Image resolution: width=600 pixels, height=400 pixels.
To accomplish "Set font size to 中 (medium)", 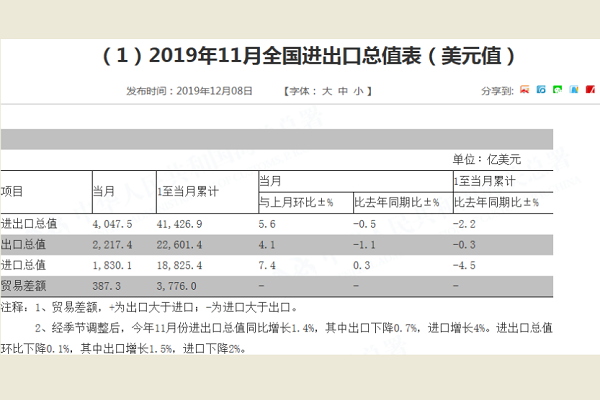I will [343, 91].
